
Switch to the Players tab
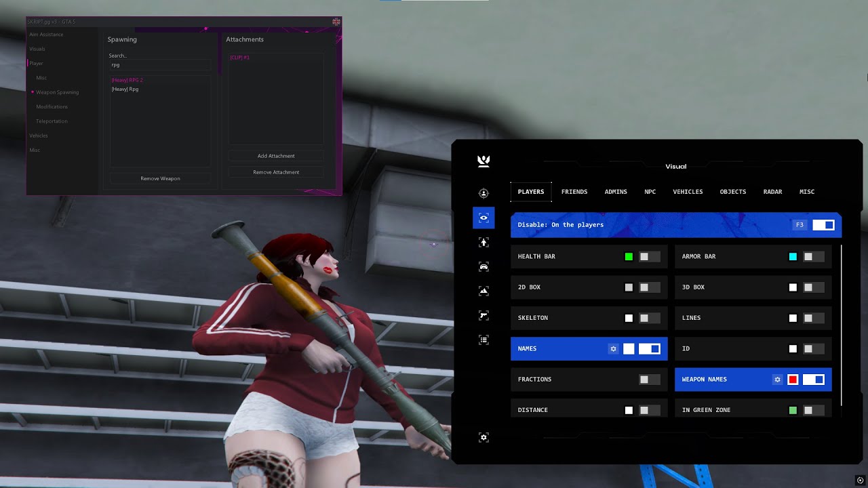click(x=531, y=192)
